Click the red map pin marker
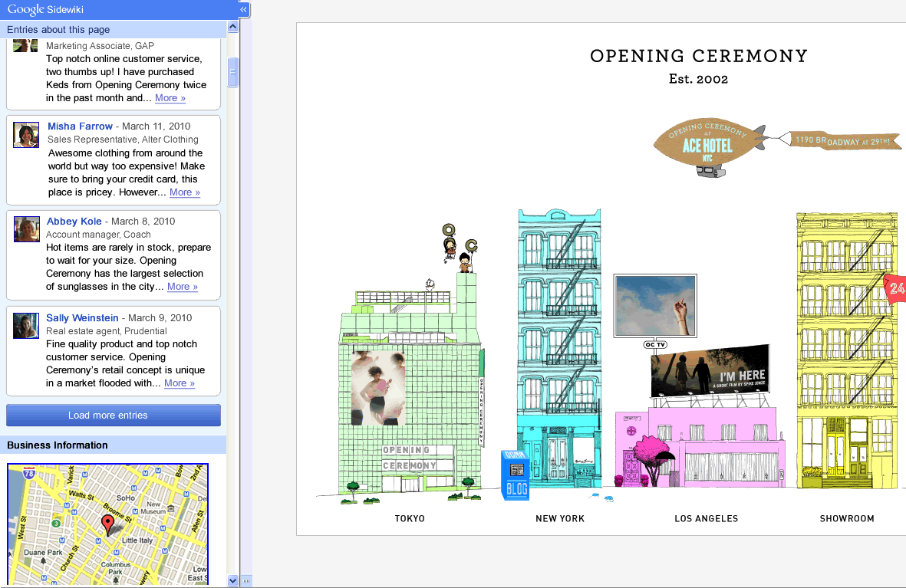Screen dimensions: 906x588 (107, 524)
